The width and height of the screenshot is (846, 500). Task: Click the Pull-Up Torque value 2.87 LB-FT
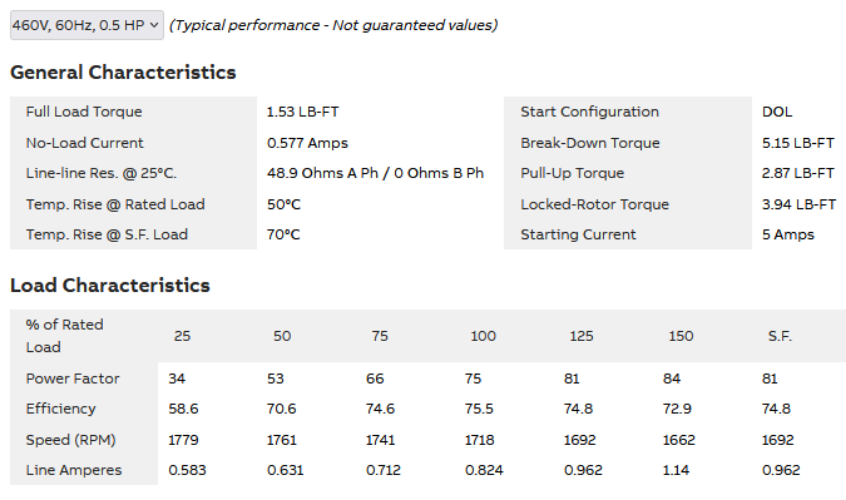(798, 173)
